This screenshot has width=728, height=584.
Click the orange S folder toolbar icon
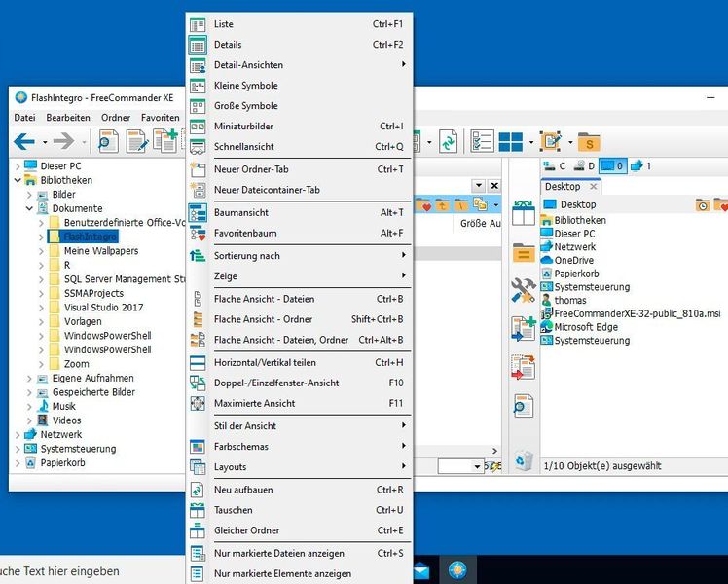tap(589, 142)
